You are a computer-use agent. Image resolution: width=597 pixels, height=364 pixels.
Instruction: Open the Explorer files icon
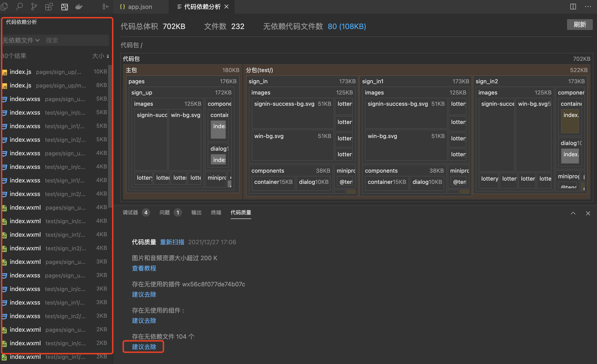(x=4, y=7)
